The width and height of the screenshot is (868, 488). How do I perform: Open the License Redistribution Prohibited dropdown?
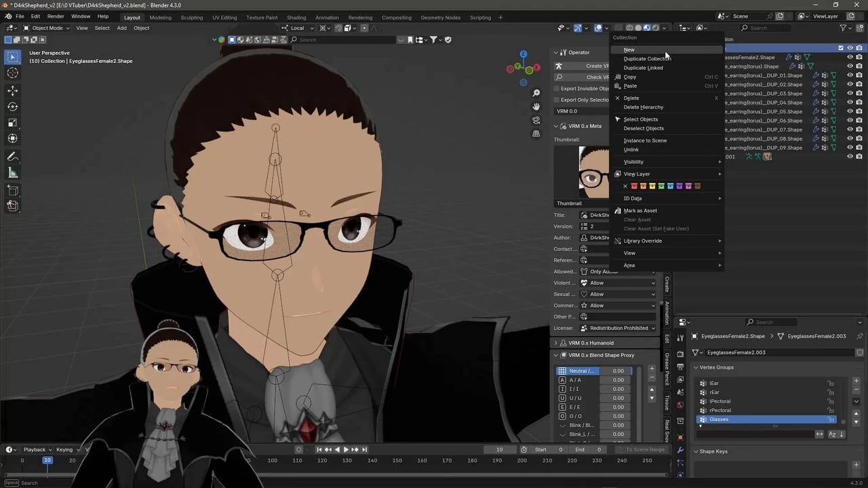pyautogui.click(x=618, y=328)
